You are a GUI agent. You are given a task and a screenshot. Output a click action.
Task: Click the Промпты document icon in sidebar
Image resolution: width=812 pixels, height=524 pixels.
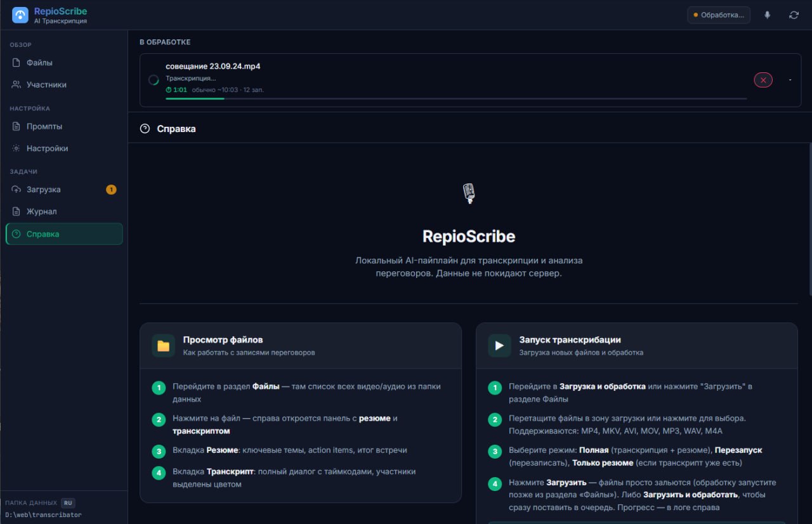(16, 126)
